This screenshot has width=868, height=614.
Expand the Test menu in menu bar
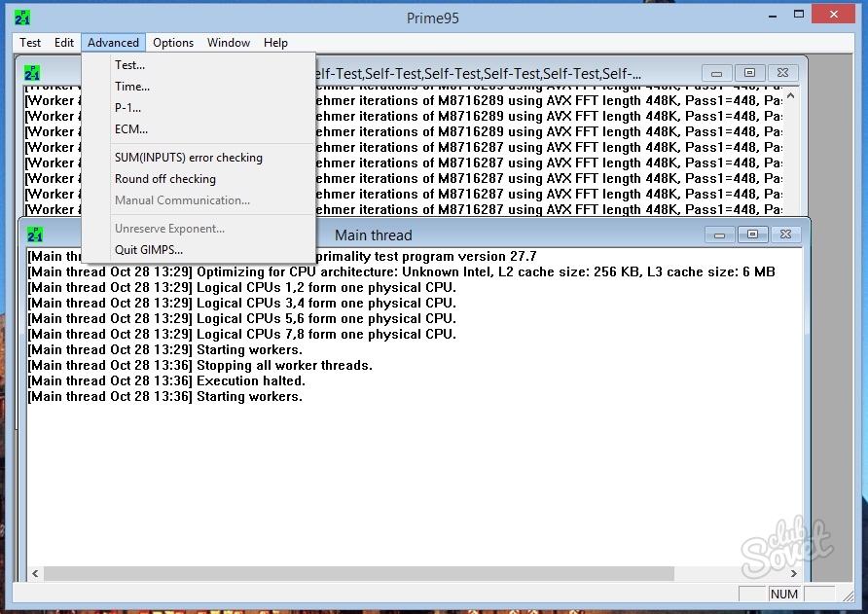[x=30, y=43]
